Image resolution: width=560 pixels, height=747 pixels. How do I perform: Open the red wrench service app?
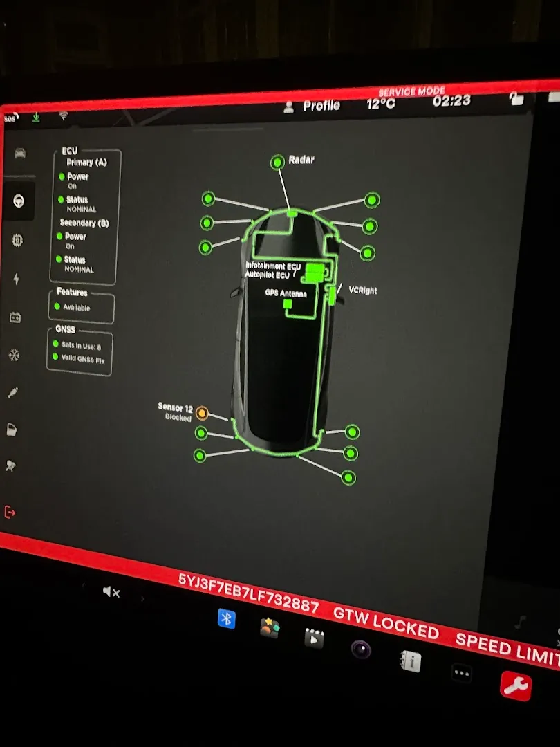516,686
